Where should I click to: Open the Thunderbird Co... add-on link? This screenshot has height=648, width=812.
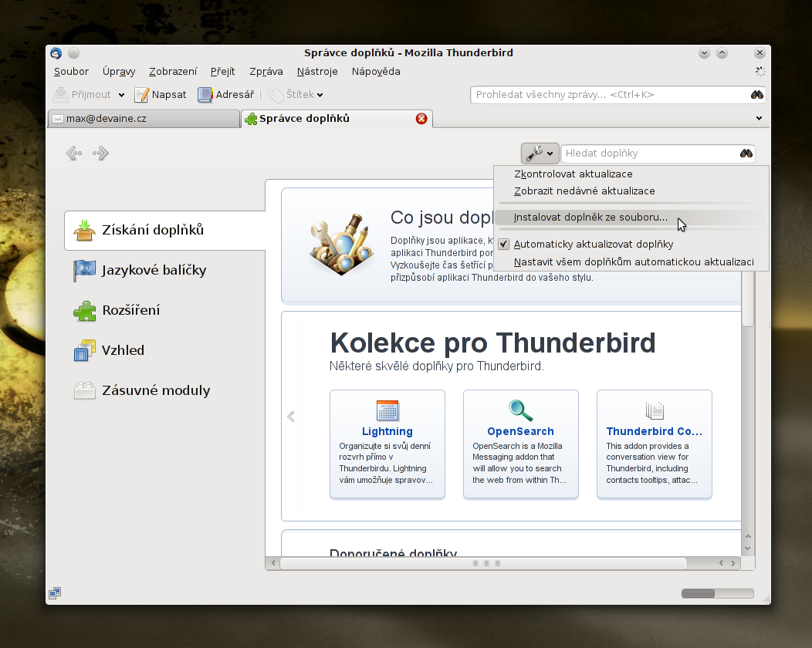coord(655,431)
